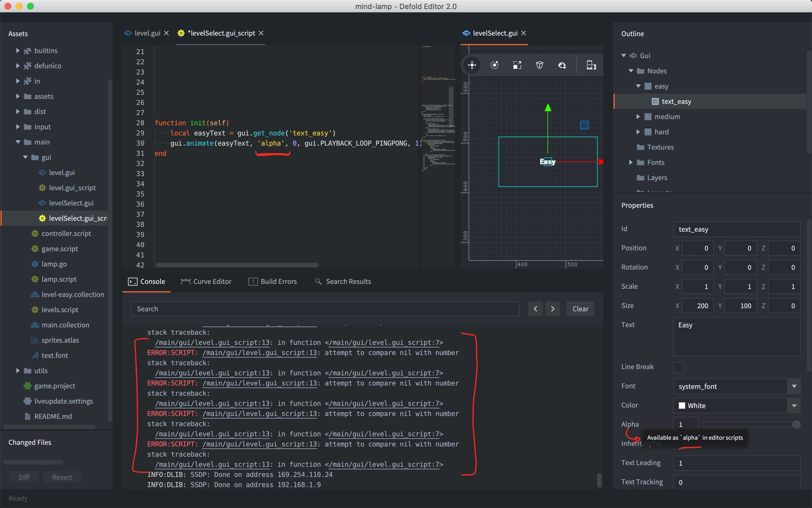This screenshot has width=812, height=508.
Task: Expand the builtins folder
Action: click(18, 51)
